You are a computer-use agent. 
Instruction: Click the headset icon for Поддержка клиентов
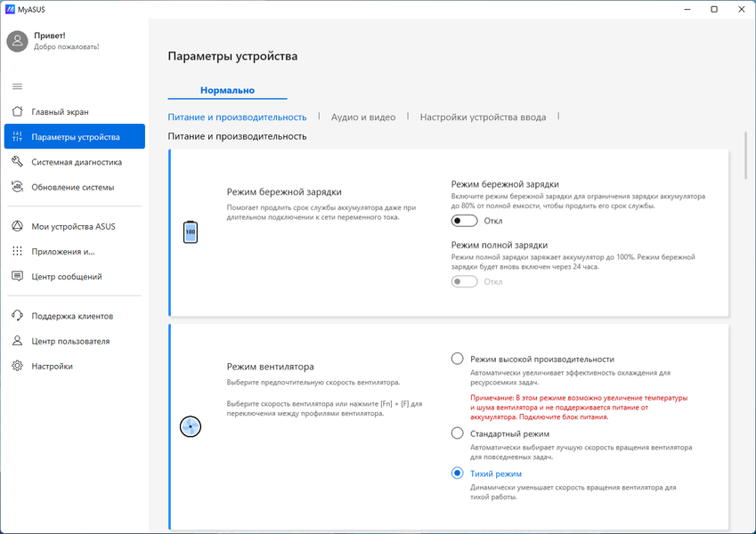[x=17, y=316]
